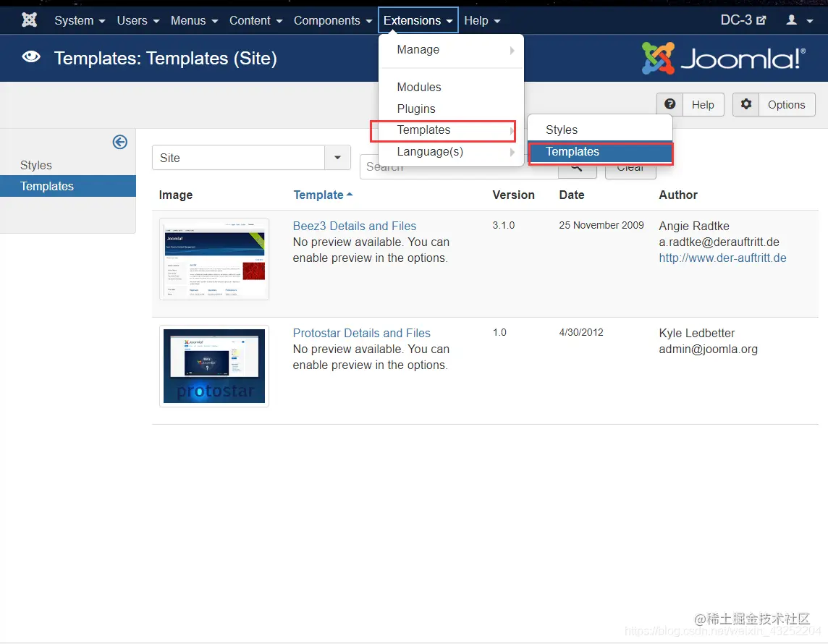Screen dimensions: 828x644
Task: Open the der-auftritt.de author link
Action: point(722,258)
